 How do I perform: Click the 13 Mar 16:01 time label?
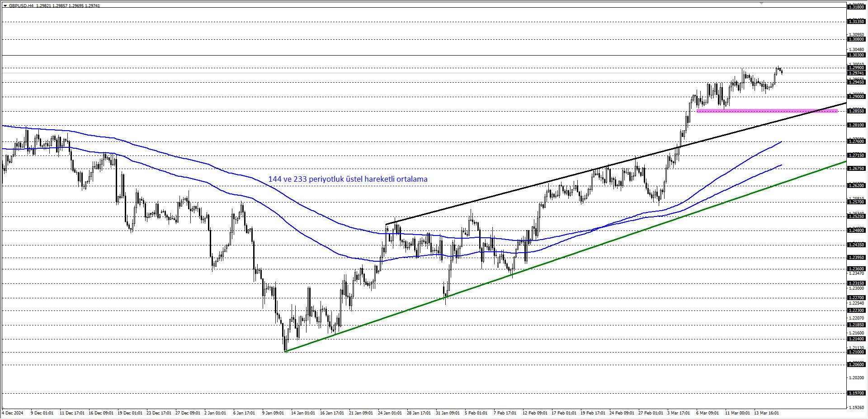pyautogui.click(x=766, y=413)
